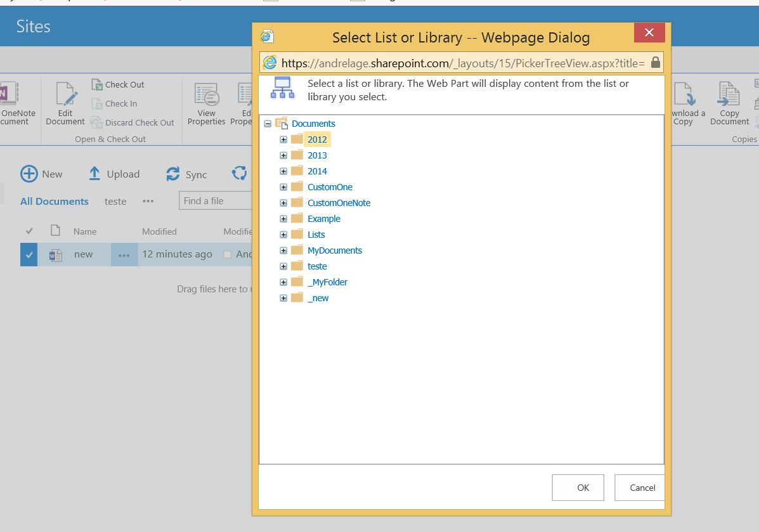Select the Edit Document icon
Image resolution: width=759 pixels, height=532 pixels.
65,92
